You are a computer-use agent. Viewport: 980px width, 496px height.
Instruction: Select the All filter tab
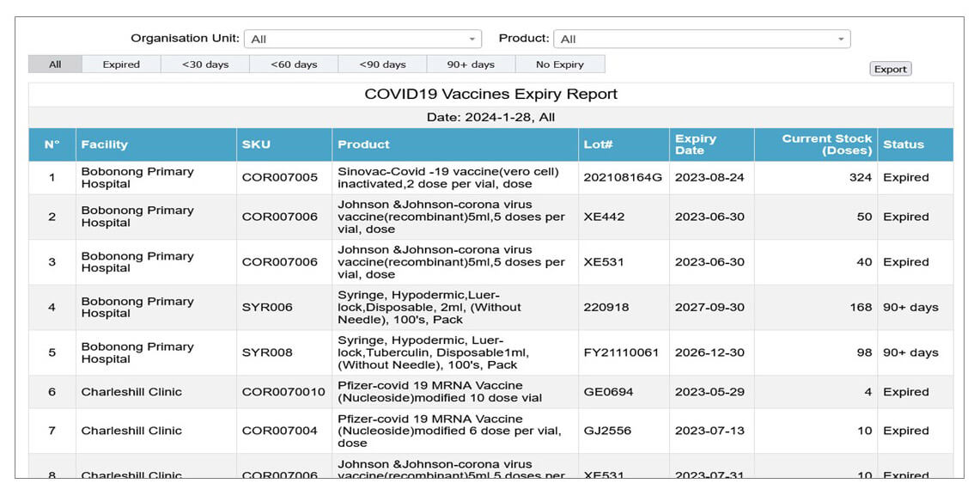(55, 64)
